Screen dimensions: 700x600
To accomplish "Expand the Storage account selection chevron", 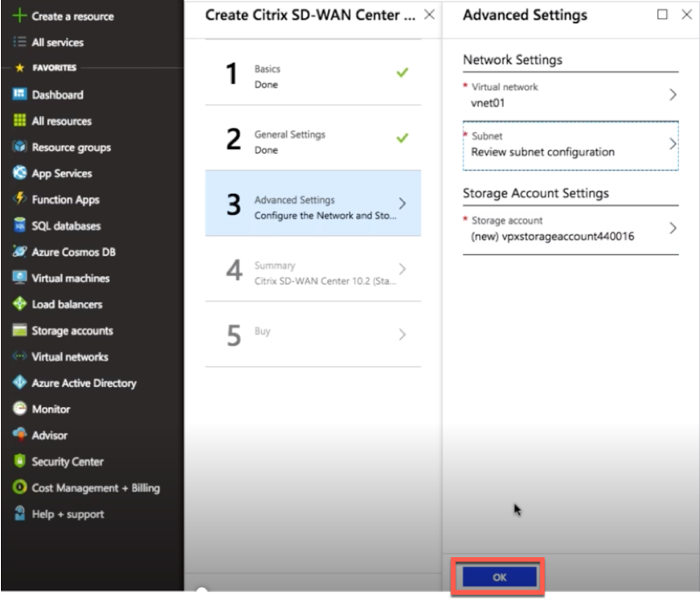I will click(673, 228).
